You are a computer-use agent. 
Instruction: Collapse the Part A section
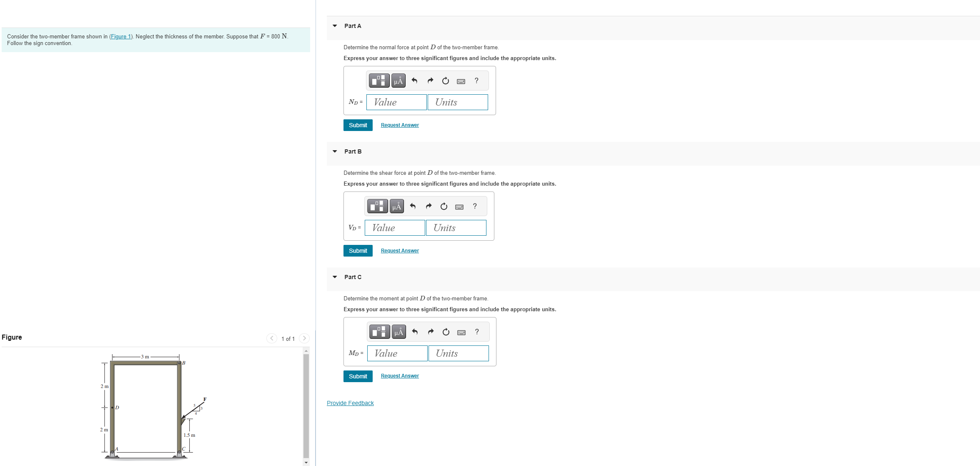point(335,26)
